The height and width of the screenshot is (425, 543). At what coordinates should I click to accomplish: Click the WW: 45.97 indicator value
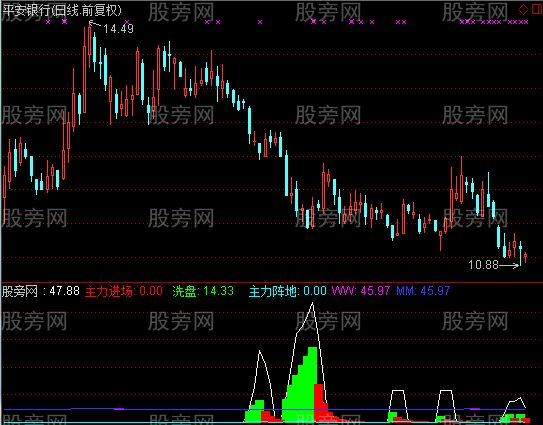click(x=361, y=291)
